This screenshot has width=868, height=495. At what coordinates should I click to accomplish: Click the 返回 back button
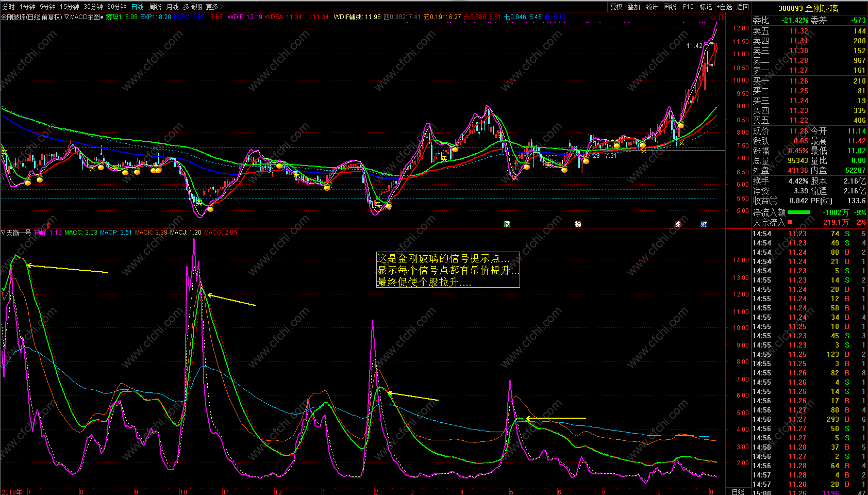743,7
